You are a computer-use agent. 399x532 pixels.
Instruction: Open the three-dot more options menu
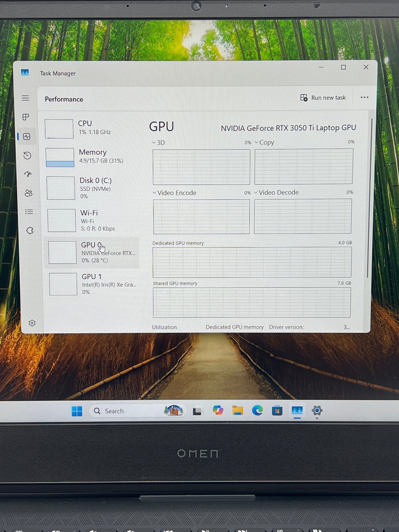(x=364, y=97)
